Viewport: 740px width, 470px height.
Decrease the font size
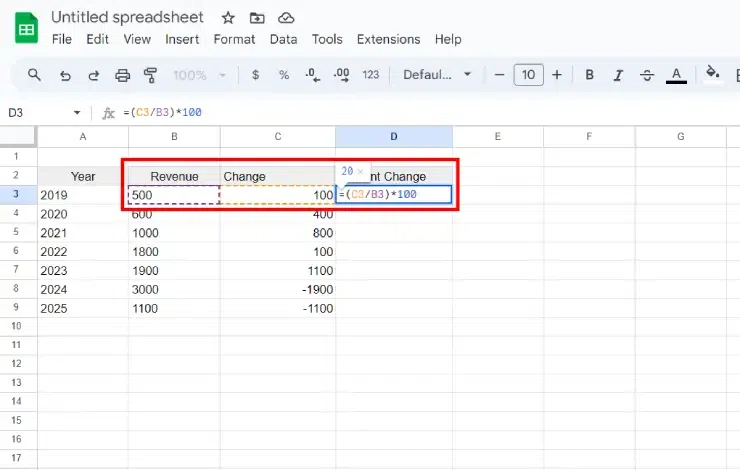click(x=499, y=75)
